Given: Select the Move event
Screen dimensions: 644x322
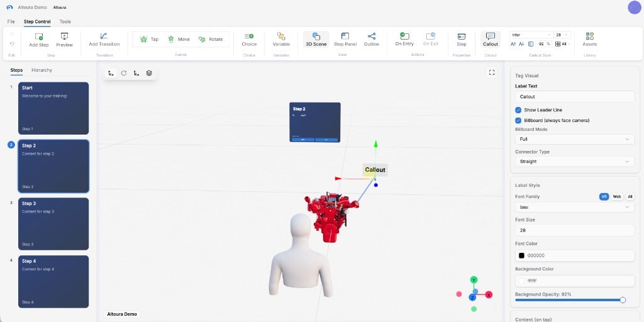Looking at the screenshot, I should 179,40.
